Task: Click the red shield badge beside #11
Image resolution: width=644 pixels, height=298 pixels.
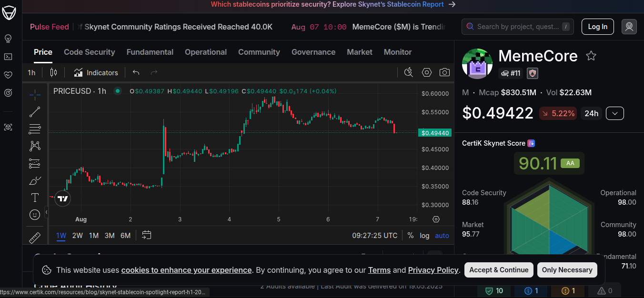Action: pyautogui.click(x=533, y=73)
